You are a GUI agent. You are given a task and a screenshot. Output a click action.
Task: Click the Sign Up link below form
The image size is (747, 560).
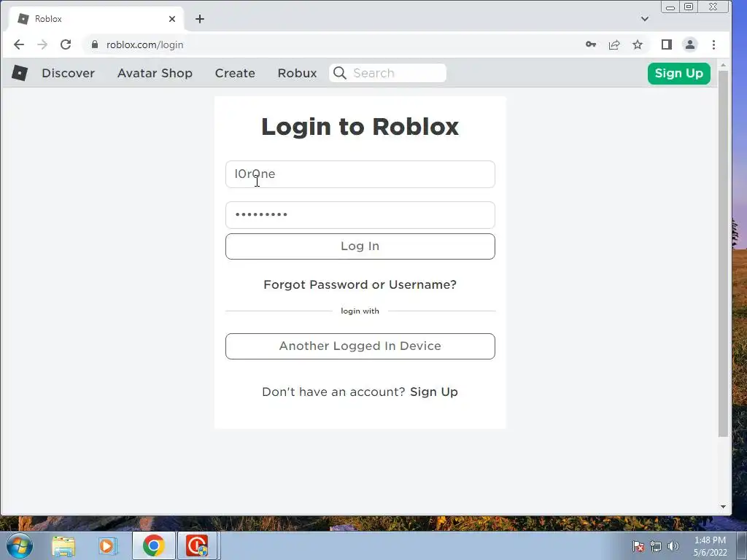click(x=434, y=392)
